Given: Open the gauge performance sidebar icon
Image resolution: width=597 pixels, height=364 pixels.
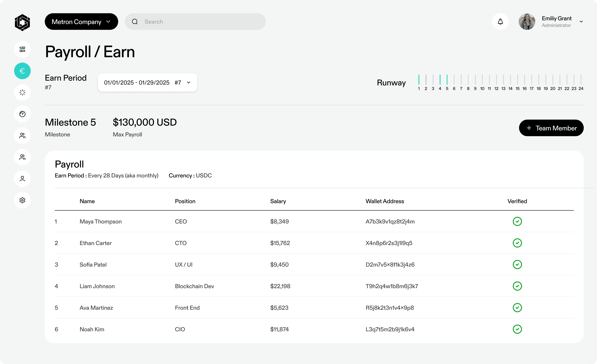Looking at the screenshot, I should 22,114.
